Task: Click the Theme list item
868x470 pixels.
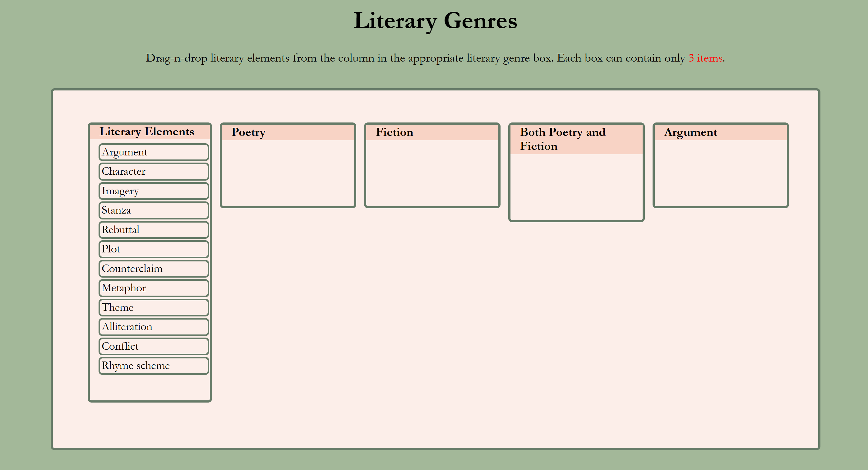Action: [x=154, y=307]
